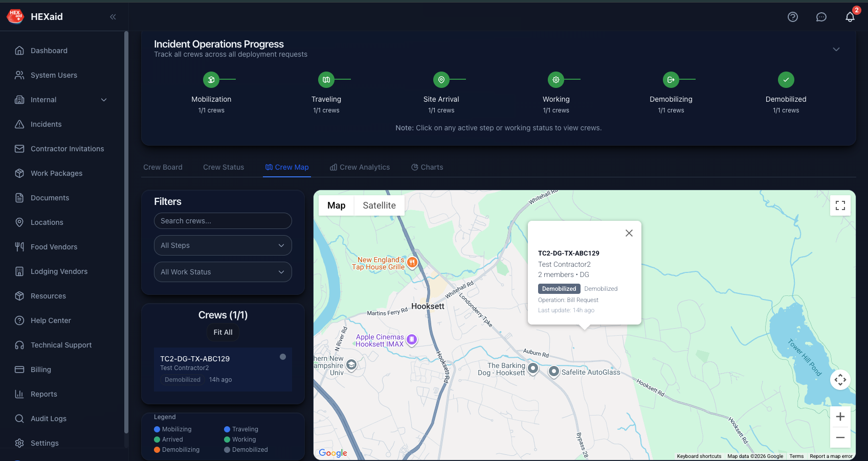Close the crew info popup
This screenshot has width=868, height=461.
[x=629, y=233]
